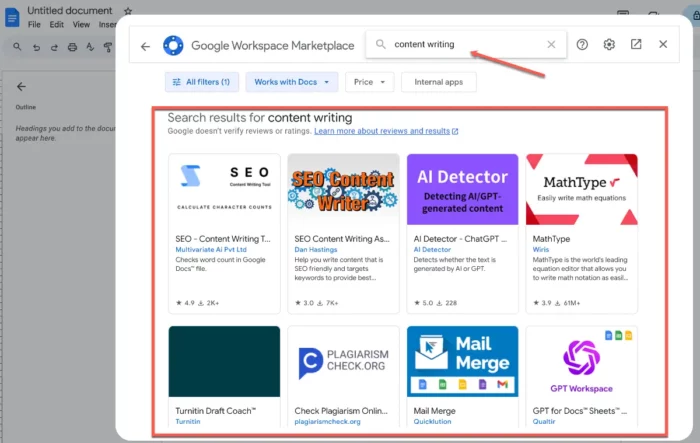This screenshot has height=443, width=700.
Task: Open Quicklution developer link
Action: (432, 422)
